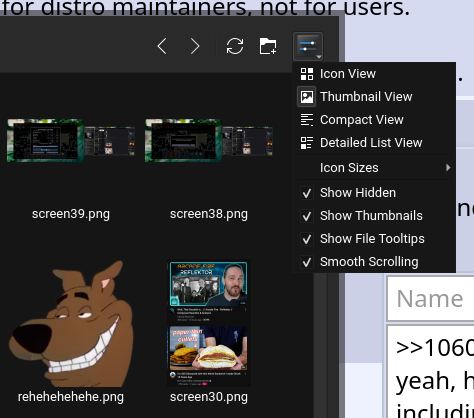Image resolution: width=474 pixels, height=418 pixels.
Task: Click the Compact View lines icon
Action: (x=307, y=120)
